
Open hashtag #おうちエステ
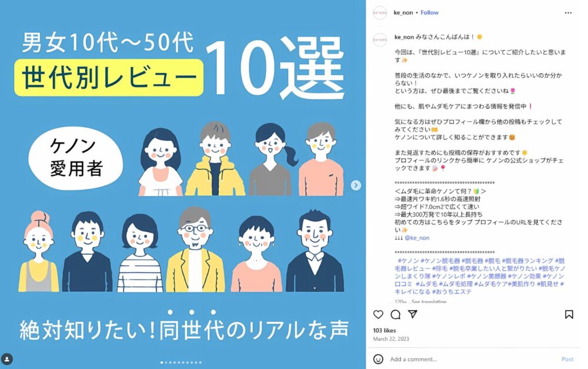452,291
